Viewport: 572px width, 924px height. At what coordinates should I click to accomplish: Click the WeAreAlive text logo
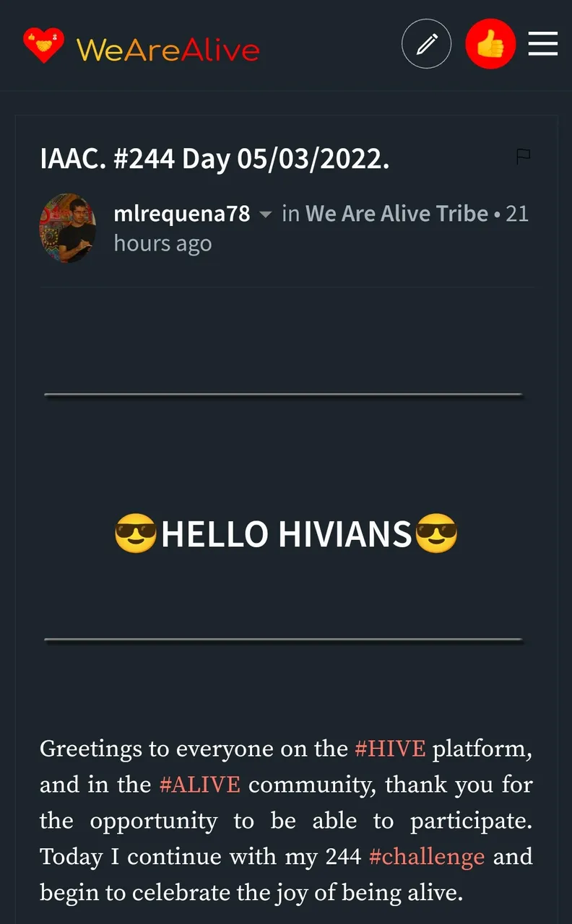168,50
